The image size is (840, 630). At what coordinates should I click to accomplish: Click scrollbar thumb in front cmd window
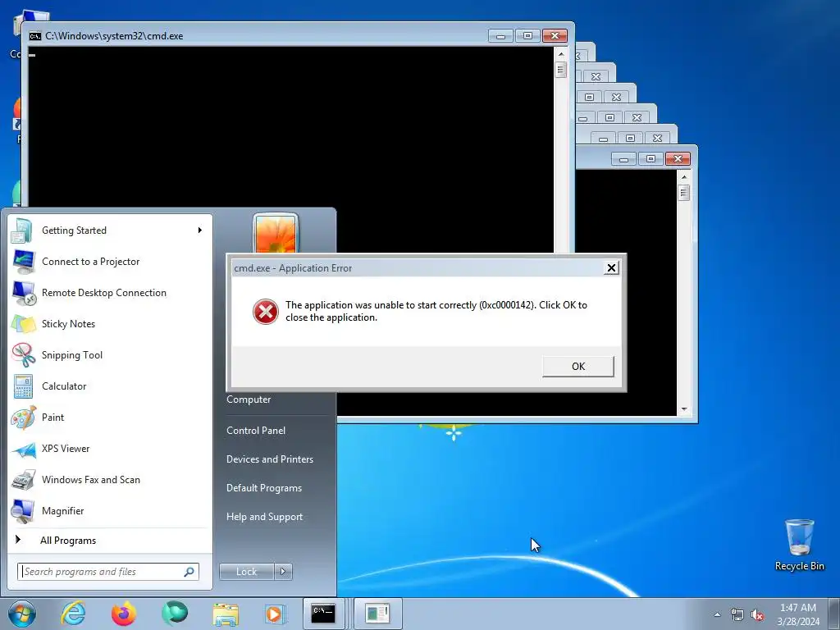561,70
